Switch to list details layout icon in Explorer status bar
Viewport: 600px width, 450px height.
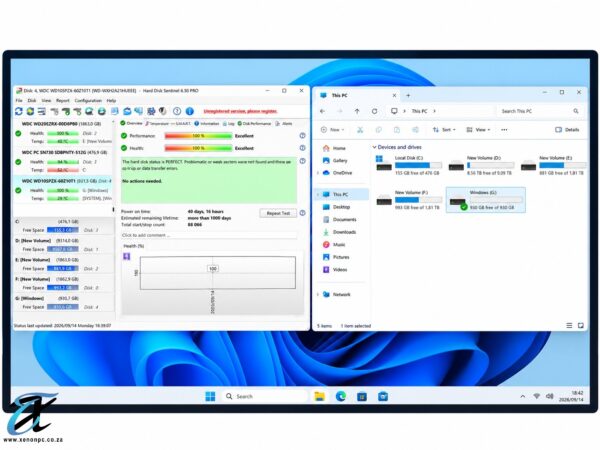pos(569,326)
